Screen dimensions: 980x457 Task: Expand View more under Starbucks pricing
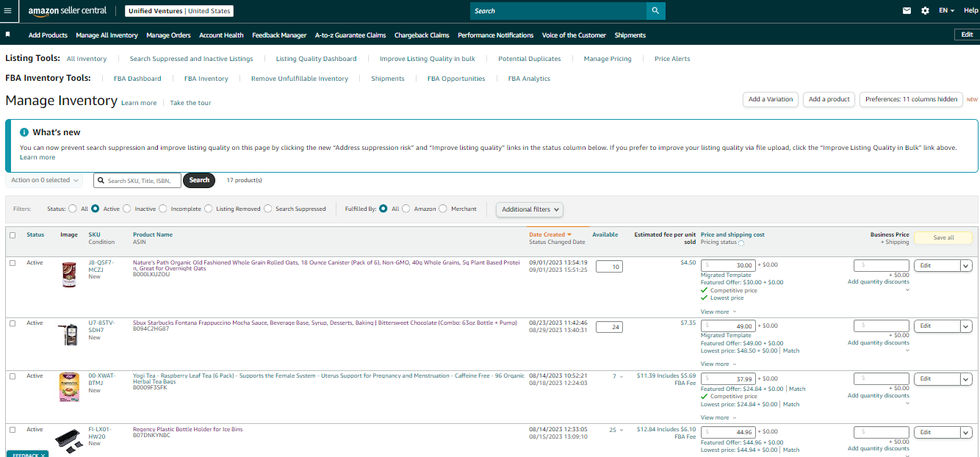(718, 364)
